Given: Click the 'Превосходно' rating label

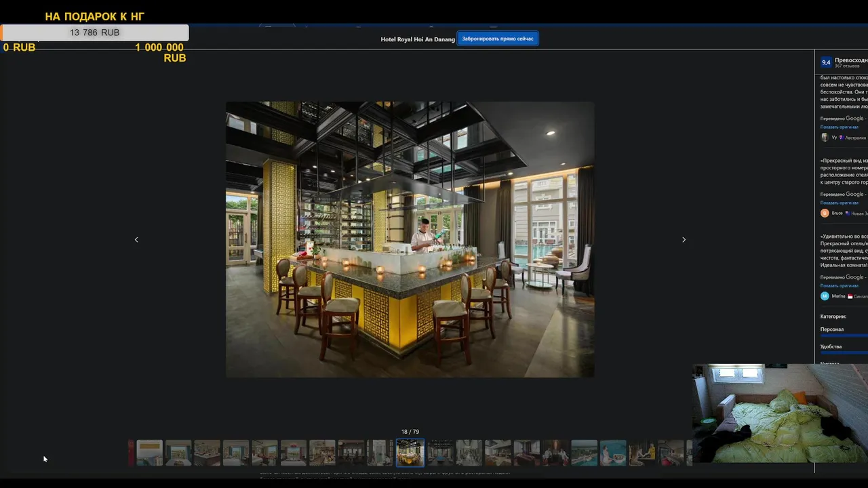Looking at the screenshot, I should [x=851, y=60].
